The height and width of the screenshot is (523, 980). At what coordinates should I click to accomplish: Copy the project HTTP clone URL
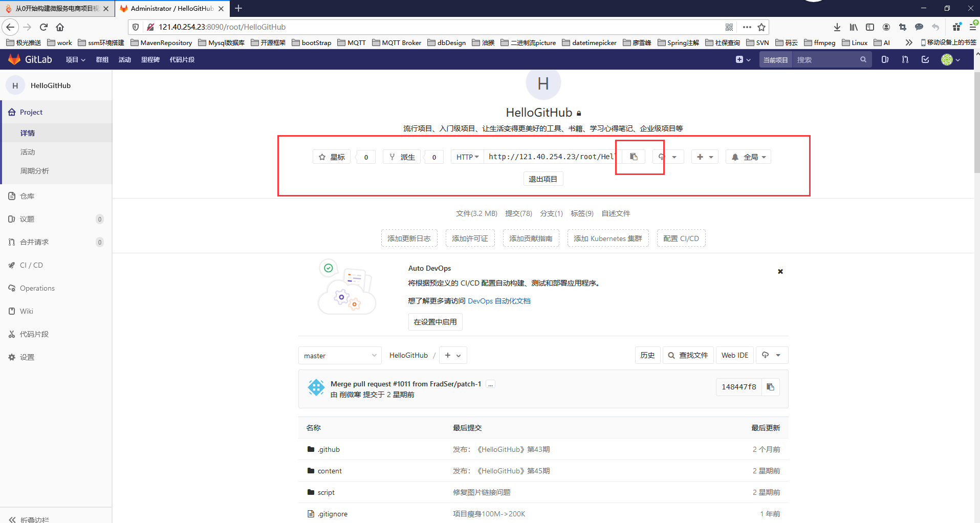tap(634, 157)
